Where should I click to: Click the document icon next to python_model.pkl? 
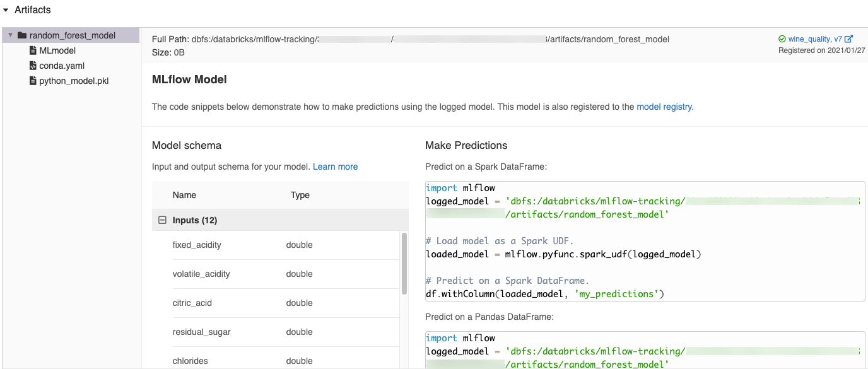tap(33, 81)
